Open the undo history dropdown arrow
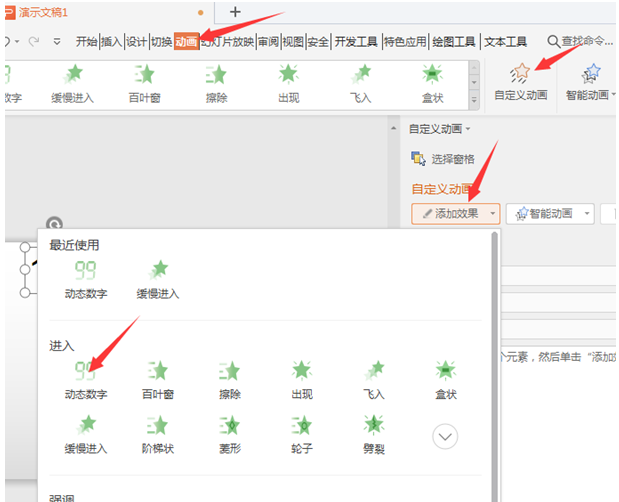The image size is (619, 502). tap(17, 41)
